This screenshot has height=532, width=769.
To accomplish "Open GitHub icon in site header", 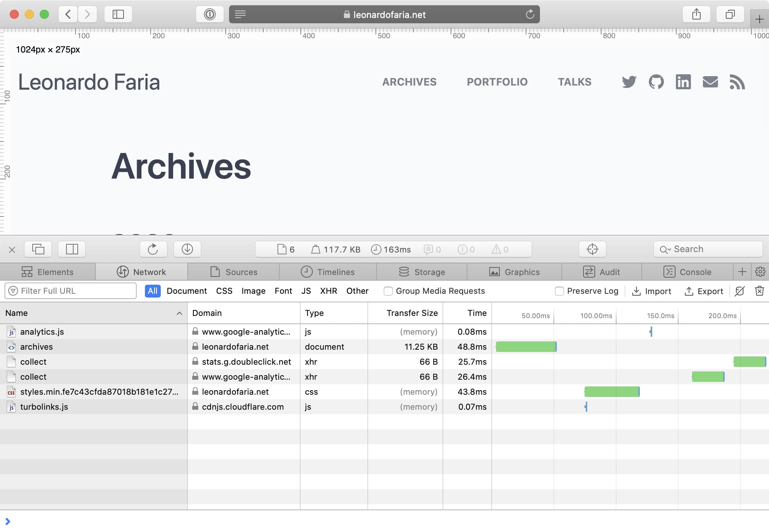I will [x=656, y=82].
